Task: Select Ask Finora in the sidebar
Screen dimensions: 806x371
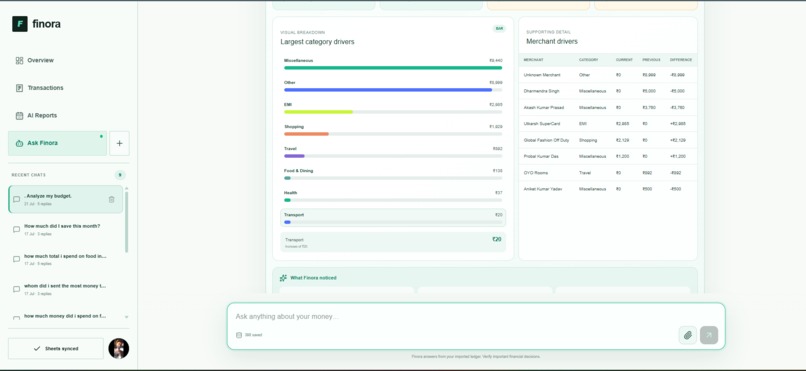Action: (58, 143)
